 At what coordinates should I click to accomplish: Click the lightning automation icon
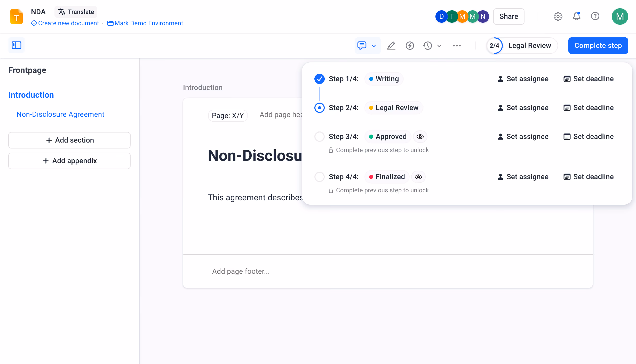[x=410, y=46]
